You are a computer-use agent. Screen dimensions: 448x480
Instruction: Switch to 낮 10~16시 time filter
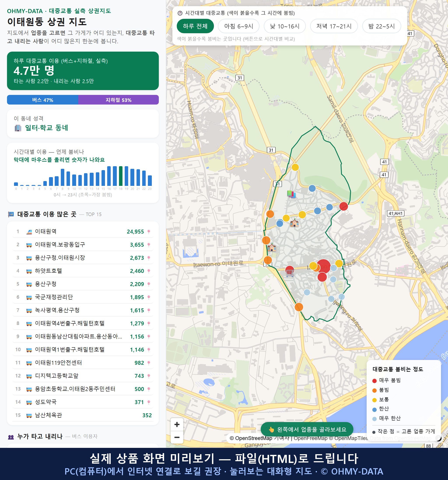(285, 26)
